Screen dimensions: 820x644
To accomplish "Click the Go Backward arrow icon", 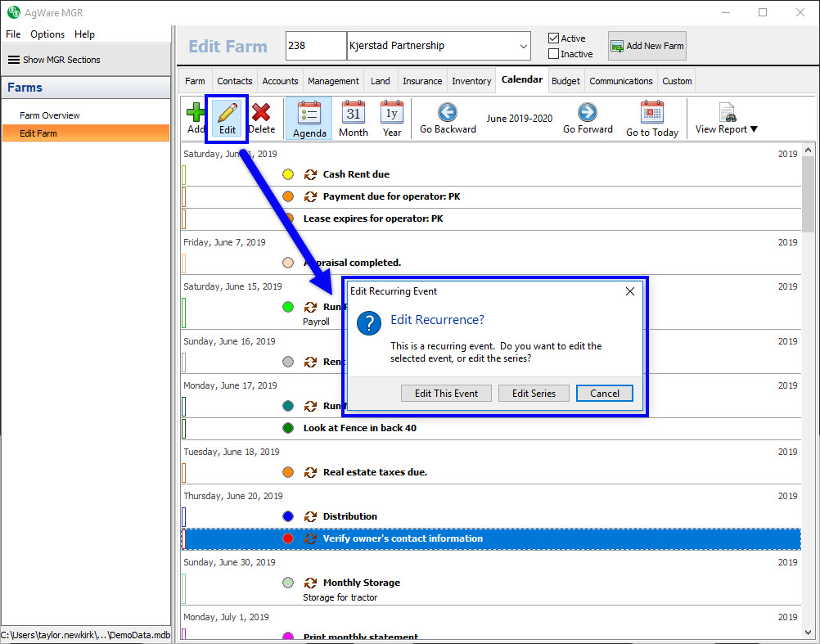I will [x=447, y=112].
